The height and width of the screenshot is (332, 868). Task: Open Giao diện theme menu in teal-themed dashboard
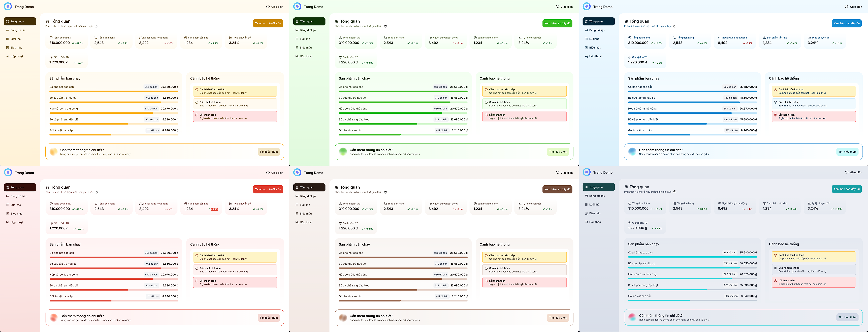click(x=853, y=172)
